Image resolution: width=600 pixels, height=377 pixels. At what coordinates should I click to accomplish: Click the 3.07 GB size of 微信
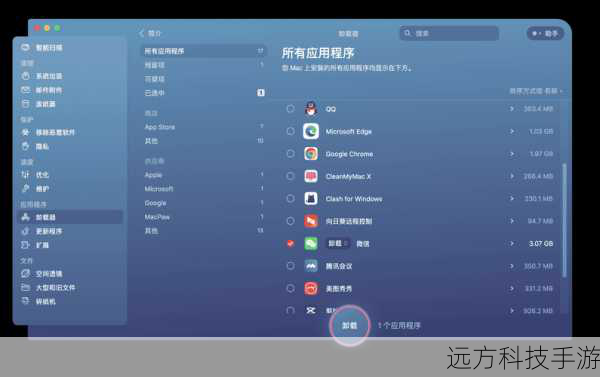(541, 243)
